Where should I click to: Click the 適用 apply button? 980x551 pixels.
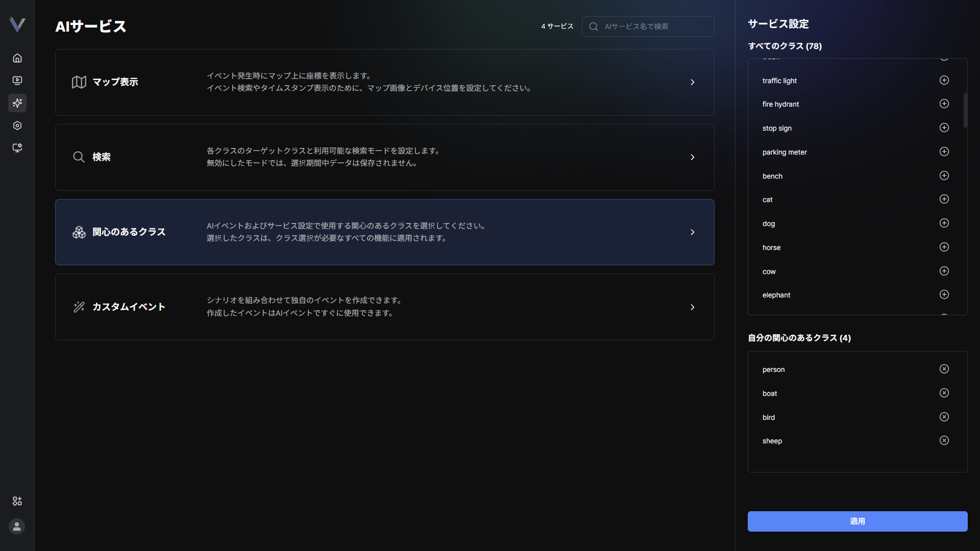(x=857, y=521)
